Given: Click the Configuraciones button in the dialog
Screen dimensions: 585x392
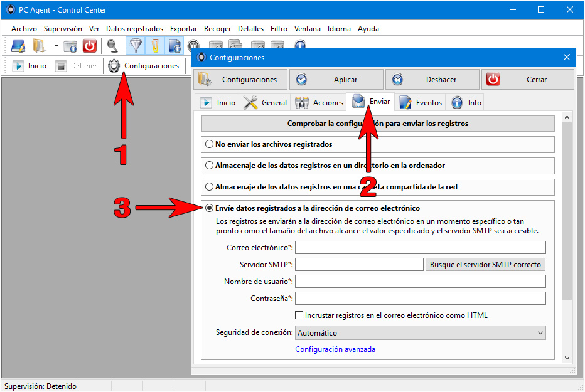Looking at the screenshot, I should tap(240, 80).
